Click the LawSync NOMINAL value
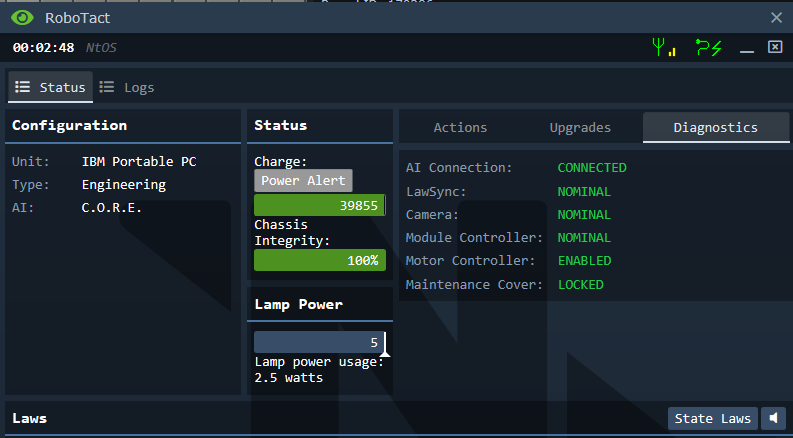The width and height of the screenshot is (793, 438). [x=584, y=192]
